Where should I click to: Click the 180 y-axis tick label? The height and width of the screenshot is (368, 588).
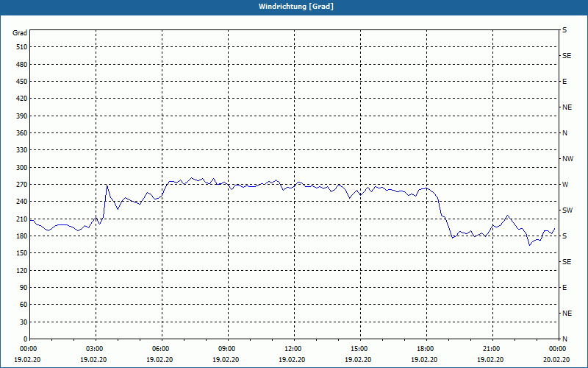tap(22, 236)
